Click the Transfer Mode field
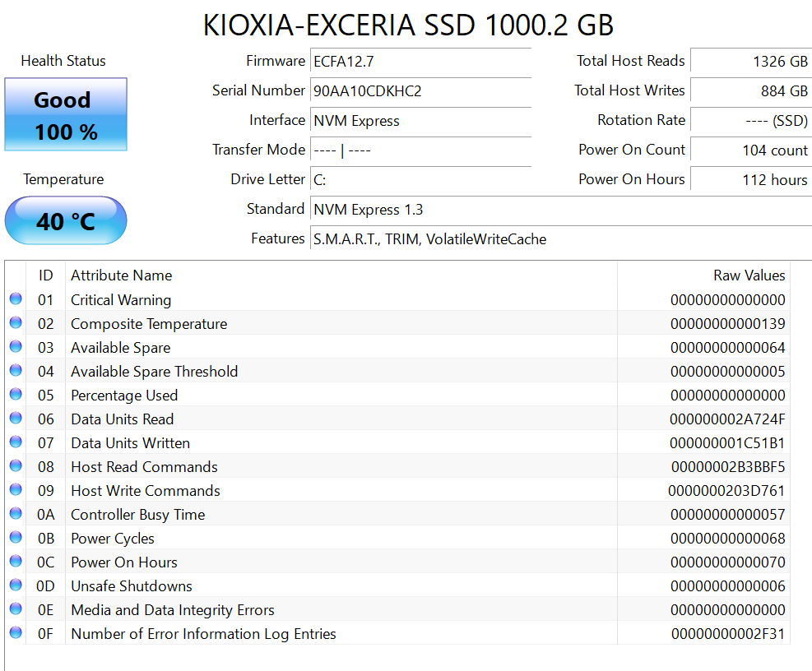This screenshot has height=671, width=812. click(421, 150)
